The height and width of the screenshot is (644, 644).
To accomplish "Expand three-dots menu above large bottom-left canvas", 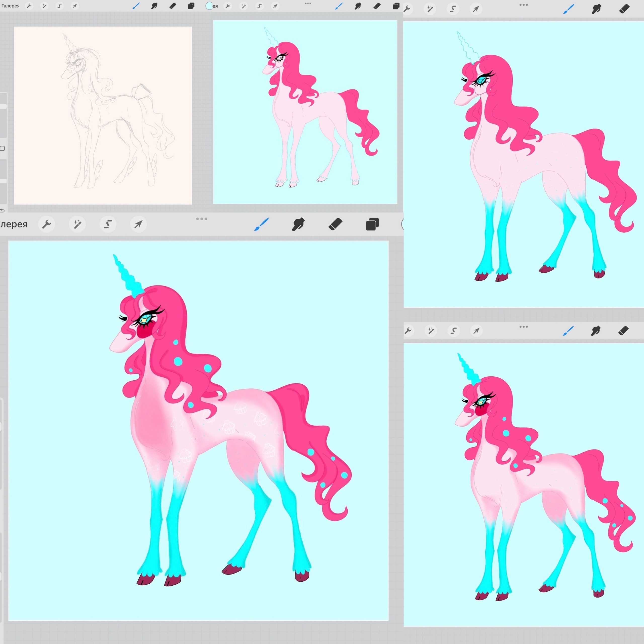I will pos(202,219).
